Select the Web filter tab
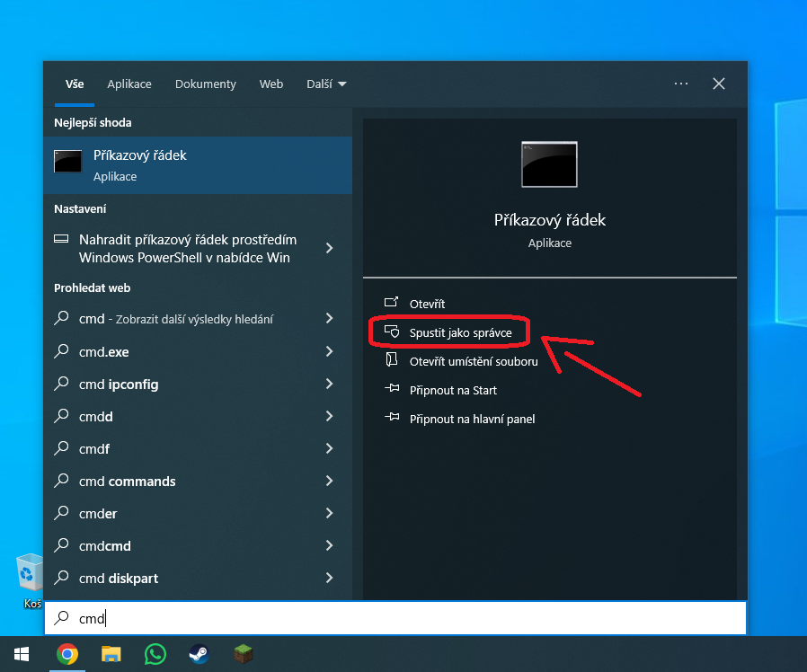 coord(271,84)
